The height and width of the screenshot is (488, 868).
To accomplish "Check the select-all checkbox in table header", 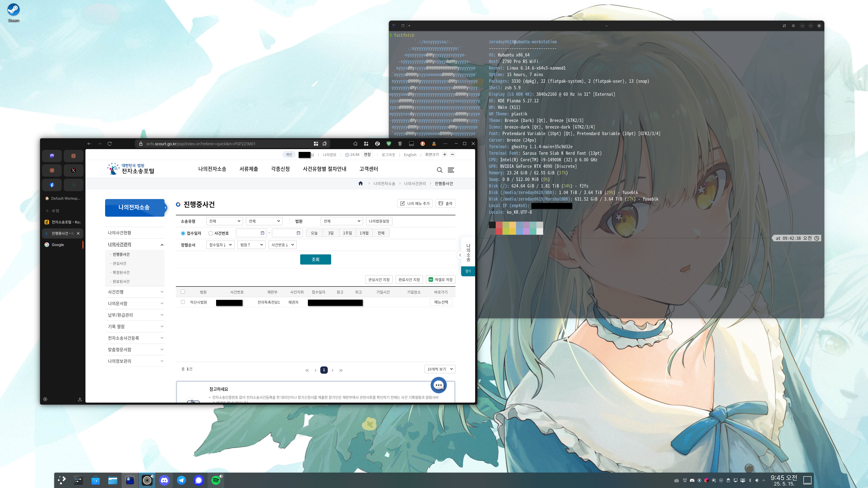I will tap(183, 292).
